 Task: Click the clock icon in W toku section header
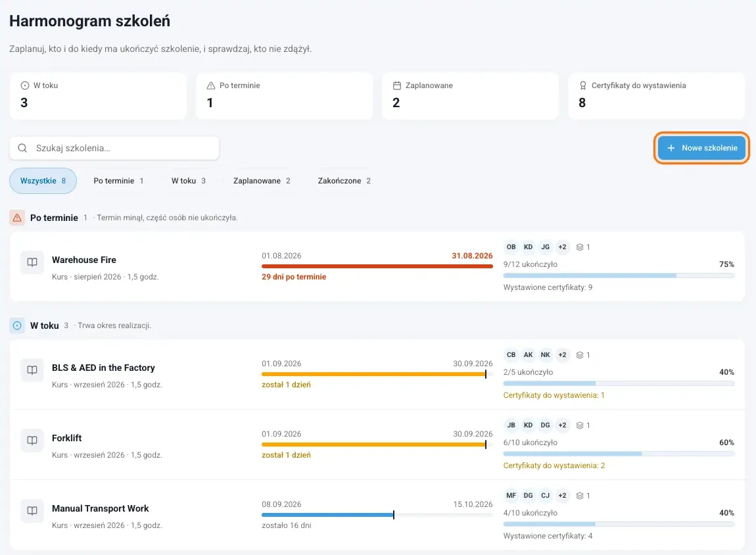point(17,326)
